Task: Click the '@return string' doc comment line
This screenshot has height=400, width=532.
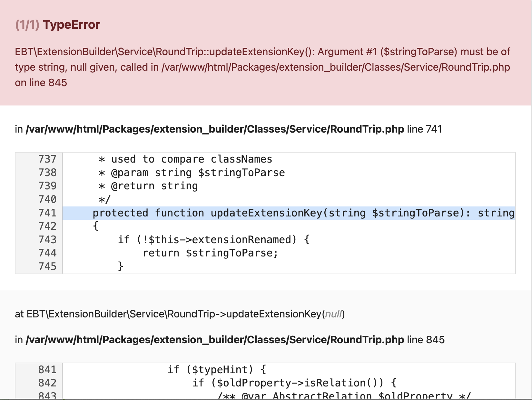Action: (x=148, y=186)
